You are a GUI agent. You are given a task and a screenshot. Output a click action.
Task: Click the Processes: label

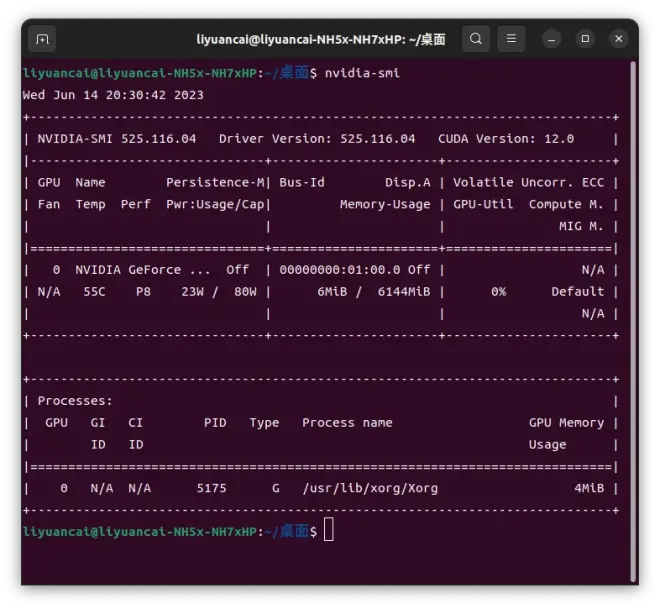(75, 401)
